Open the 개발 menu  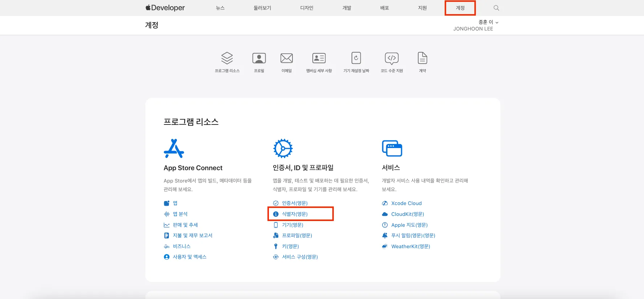click(x=347, y=8)
